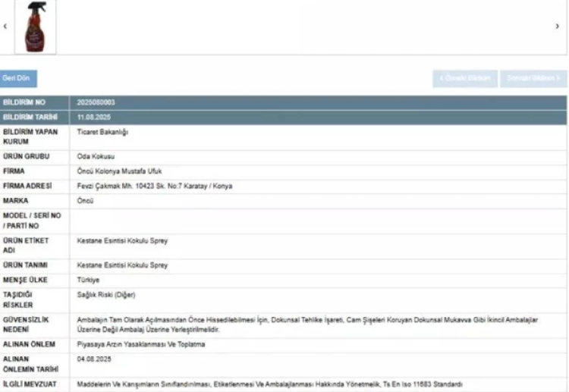Viewport: 569px width, 392px height.
Task: Go to Önceki Bildirim
Action: pos(465,79)
